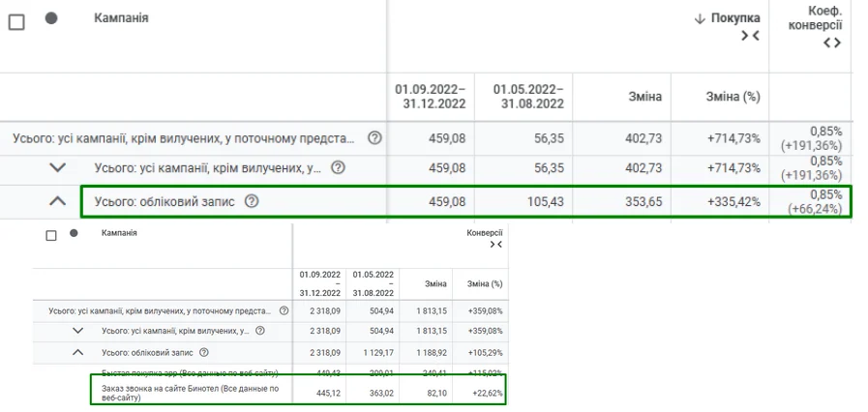Select the +22,62% change cell
This screenshot has height=412, width=868.
click(487, 394)
